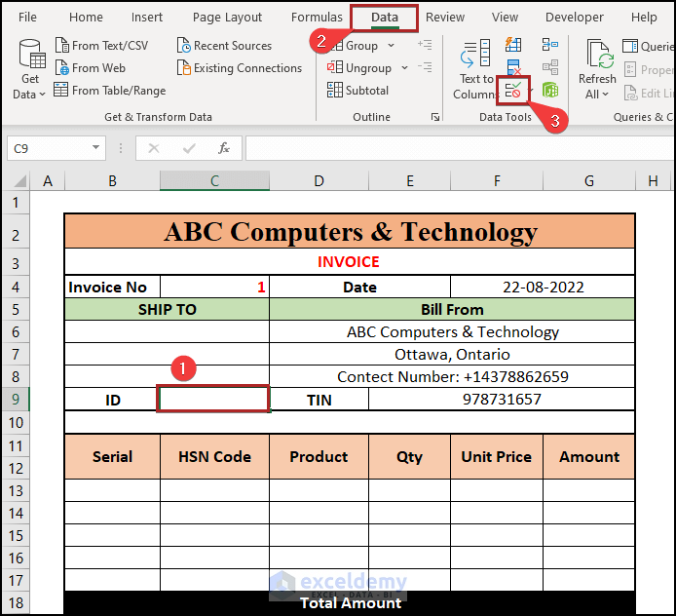The image size is (676, 616).
Task: Click the Ungroup outline button
Action: click(359, 67)
